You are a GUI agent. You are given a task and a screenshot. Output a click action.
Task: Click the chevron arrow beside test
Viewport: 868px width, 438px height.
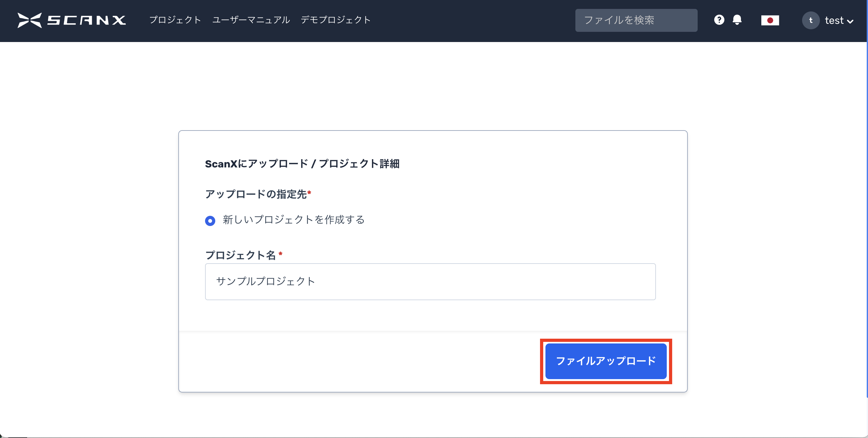850,22
